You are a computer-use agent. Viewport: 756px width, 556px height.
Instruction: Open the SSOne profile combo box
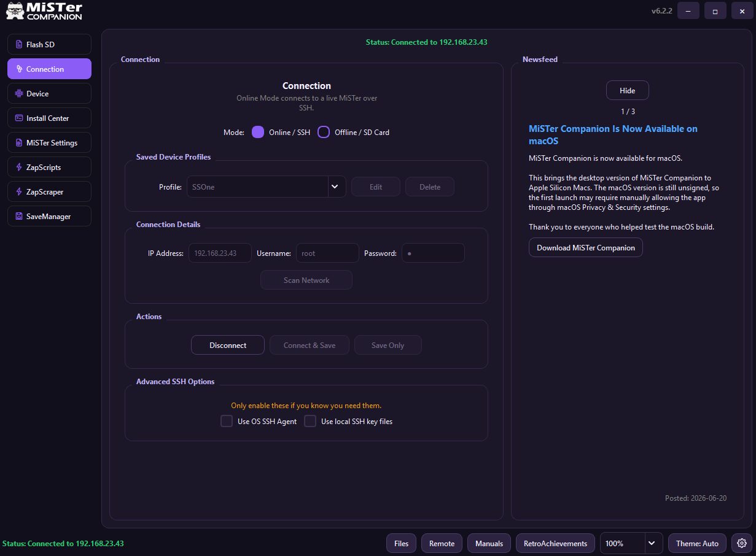click(267, 187)
